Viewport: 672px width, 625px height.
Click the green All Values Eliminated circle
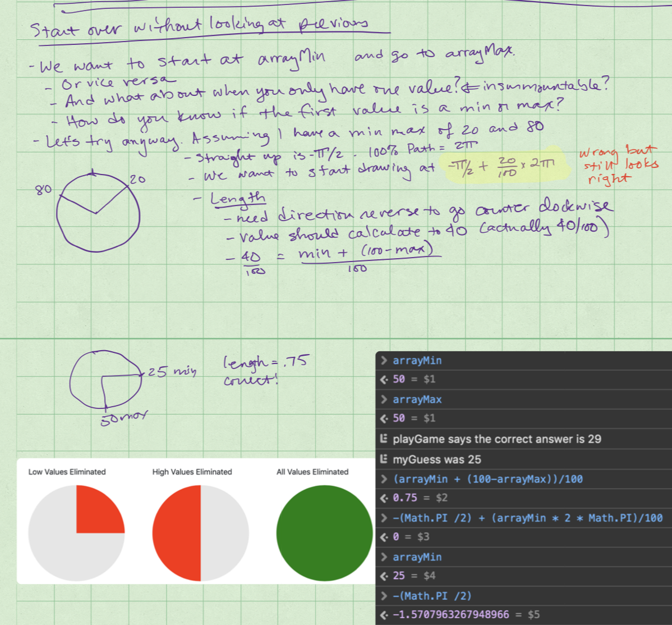tap(324, 533)
